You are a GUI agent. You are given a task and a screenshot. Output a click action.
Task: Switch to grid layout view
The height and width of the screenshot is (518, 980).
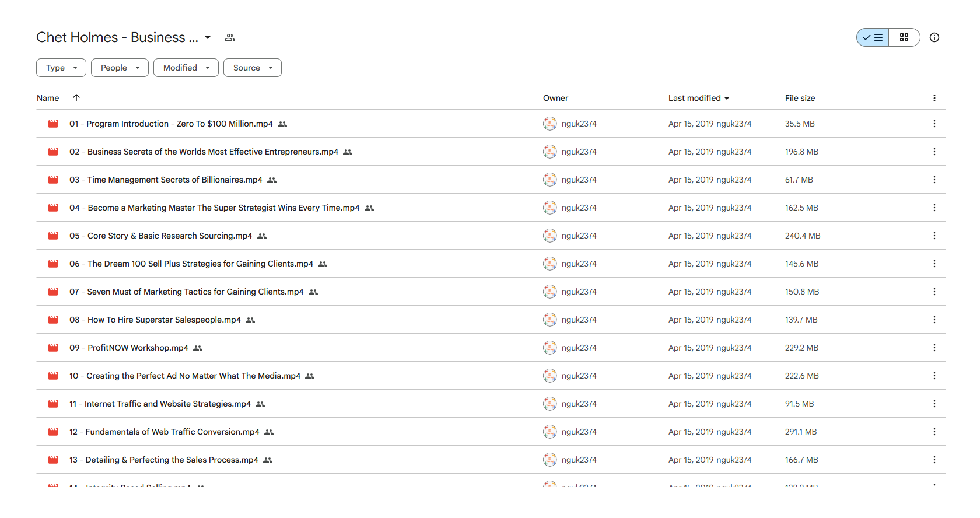coord(904,37)
